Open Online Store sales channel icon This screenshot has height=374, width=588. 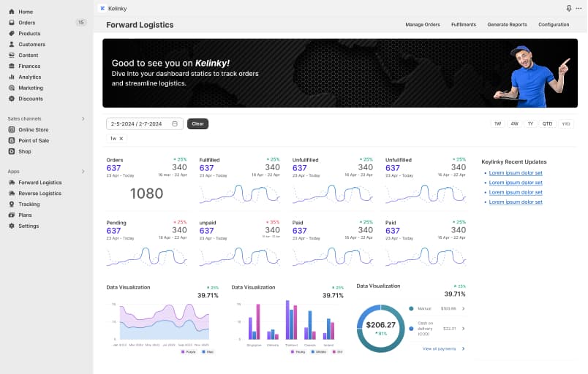(x=12, y=130)
